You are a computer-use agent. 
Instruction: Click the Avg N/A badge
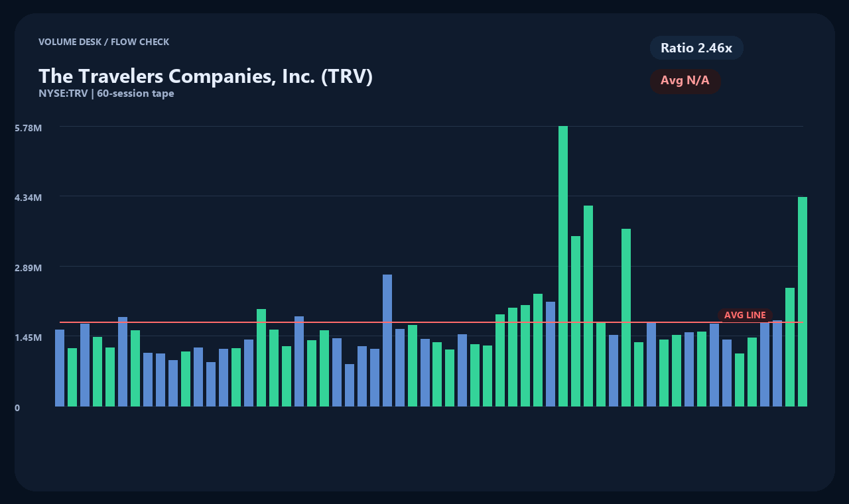(685, 81)
